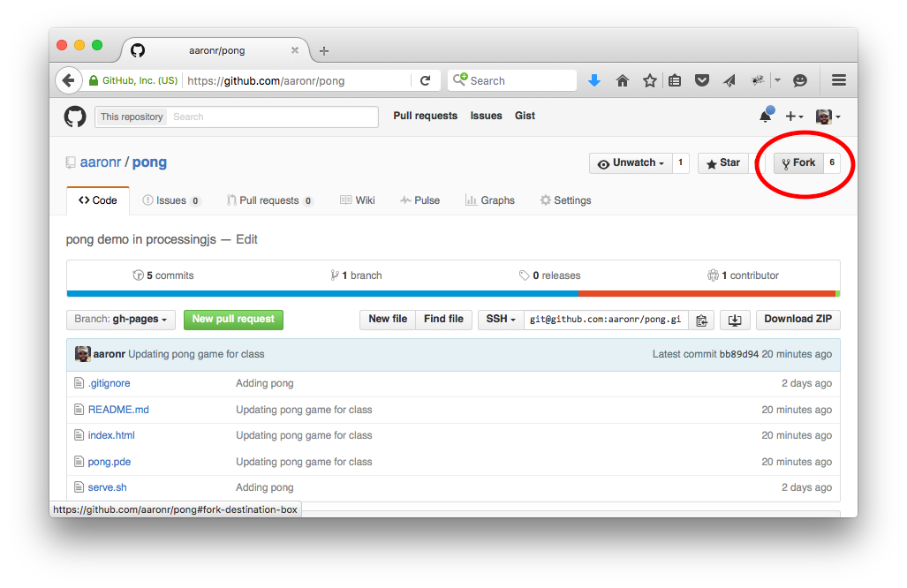The height and width of the screenshot is (588, 907).
Task: Open a new browser tab
Action: tap(324, 51)
